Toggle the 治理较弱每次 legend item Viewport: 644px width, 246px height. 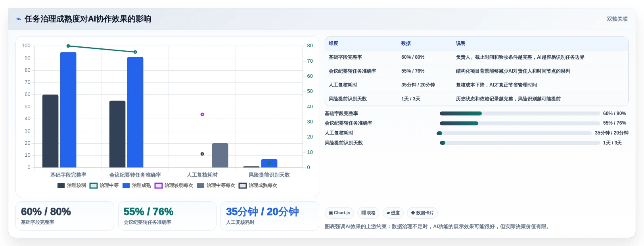(174, 185)
